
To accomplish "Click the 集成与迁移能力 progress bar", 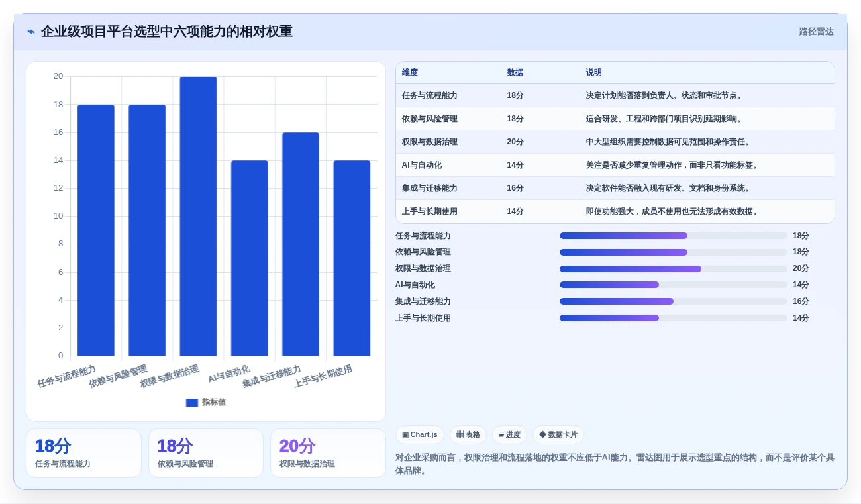I will coord(674,301).
